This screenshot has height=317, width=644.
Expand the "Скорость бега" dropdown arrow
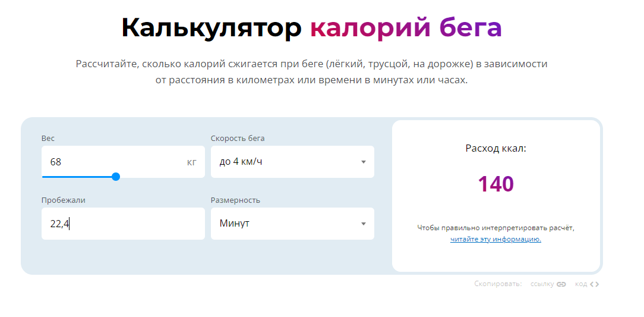tap(363, 162)
